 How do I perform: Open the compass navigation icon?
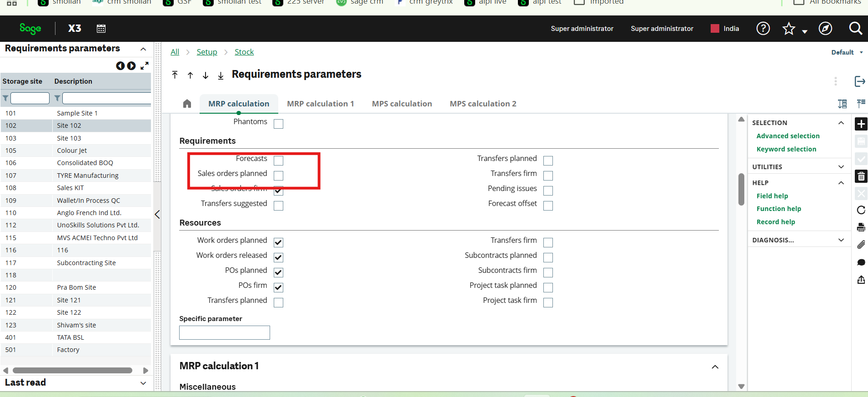tap(825, 29)
